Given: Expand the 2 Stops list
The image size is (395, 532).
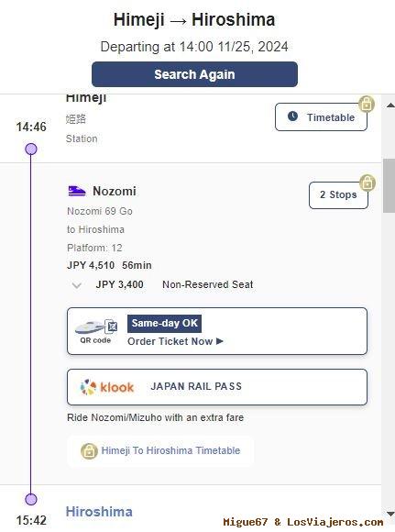Looking at the screenshot, I should tap(338, 195).
